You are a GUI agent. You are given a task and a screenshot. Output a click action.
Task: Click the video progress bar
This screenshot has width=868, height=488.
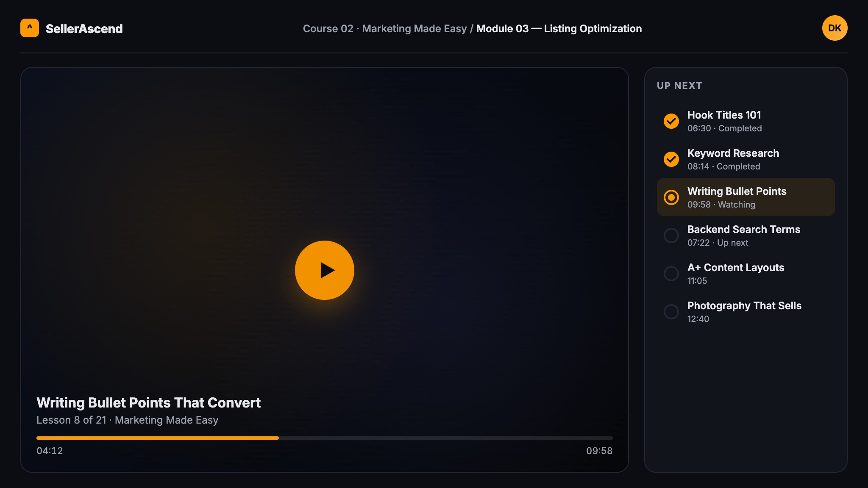(325, 438)
